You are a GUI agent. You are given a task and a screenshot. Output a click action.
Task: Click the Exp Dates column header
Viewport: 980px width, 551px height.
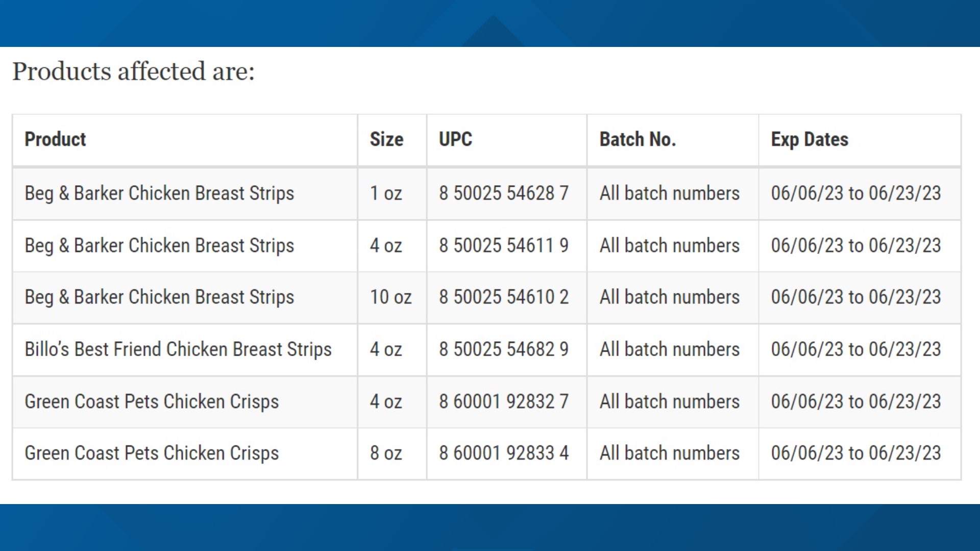click(810, 139)
